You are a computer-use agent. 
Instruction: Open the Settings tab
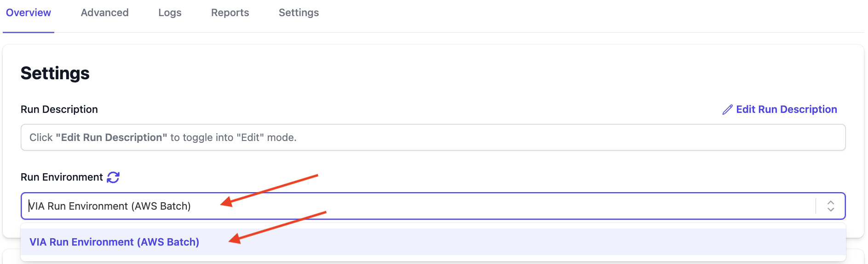299,13
